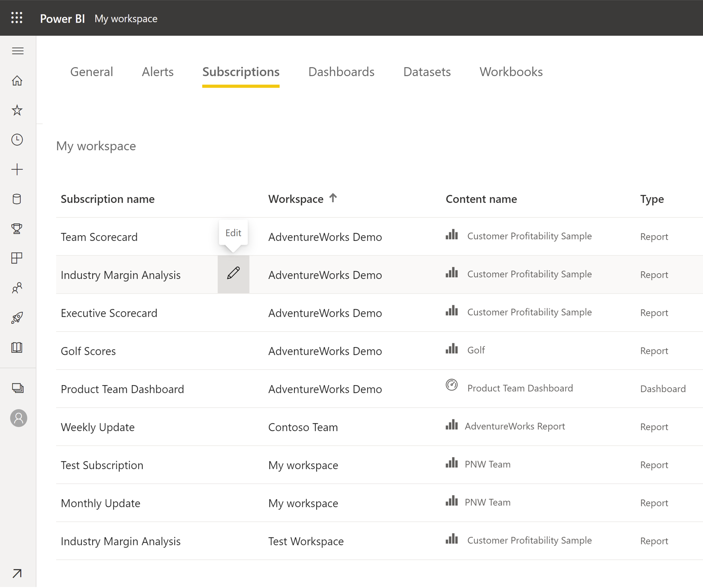Go to Home in sidebar
Viewport: 703px width, 588px height.
point(17,81)
